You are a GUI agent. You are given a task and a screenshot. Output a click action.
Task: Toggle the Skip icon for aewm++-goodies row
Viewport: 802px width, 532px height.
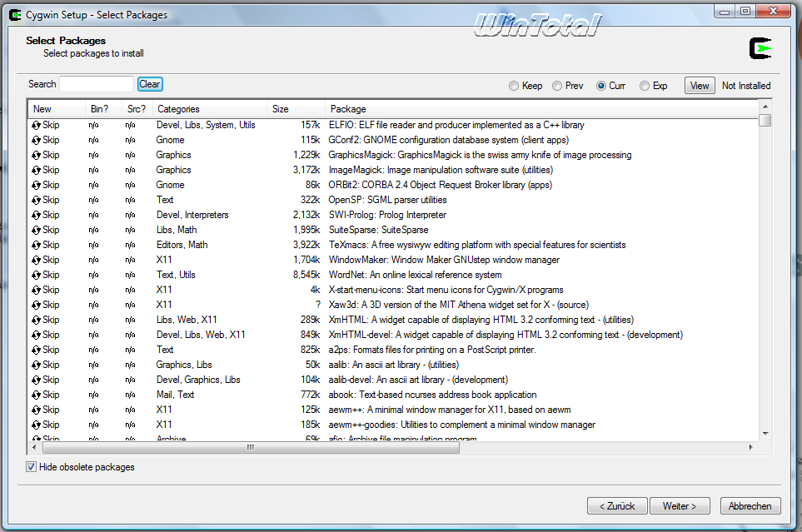pyautogui.click(x=37, y=425)
